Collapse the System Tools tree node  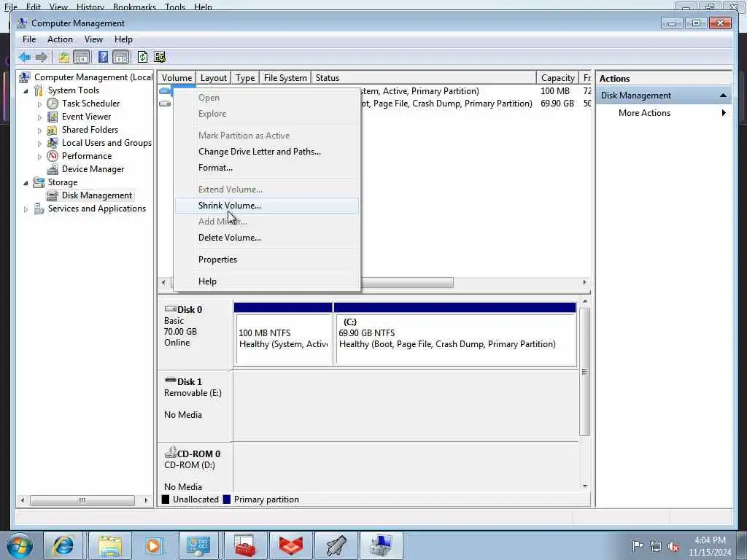pyautogui.click(x=26, y=91)
